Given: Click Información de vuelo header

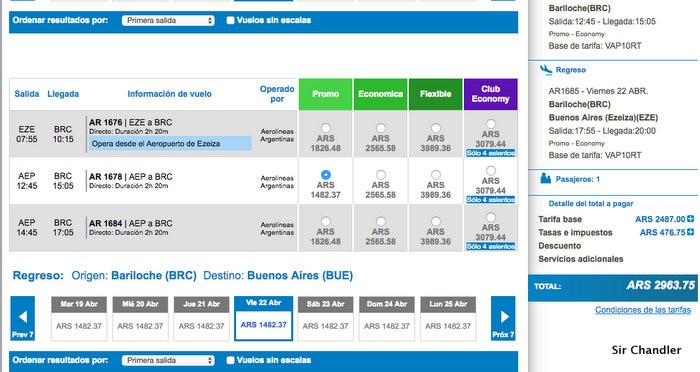Looking at the screenshot, I should click(170, 94).
